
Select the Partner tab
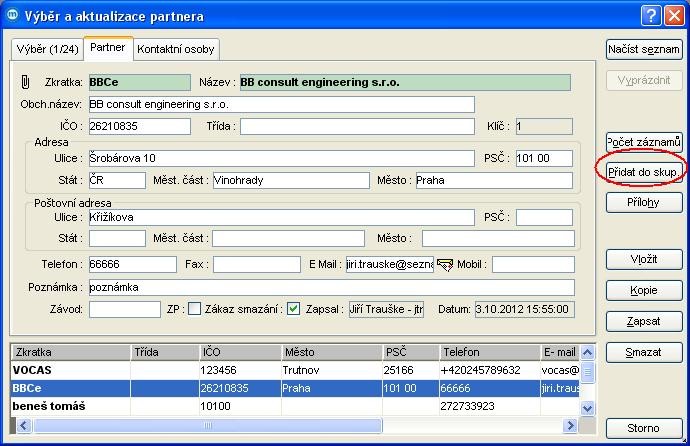tap(108, 48)
